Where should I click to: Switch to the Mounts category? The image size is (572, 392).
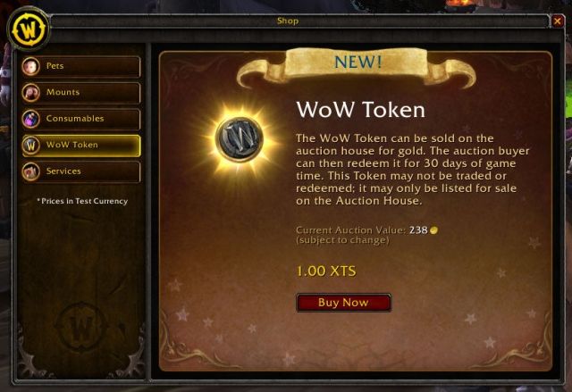point(80,93)
